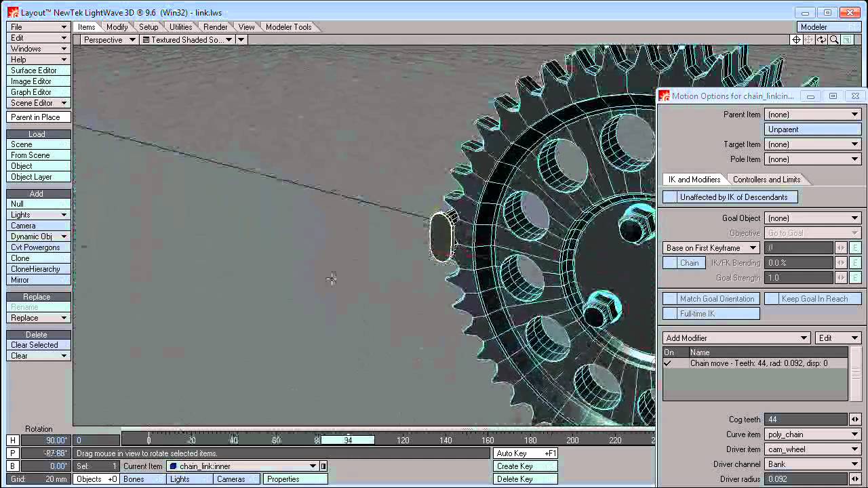Click the modifier list scrollbar

click(x=856, y=374)
